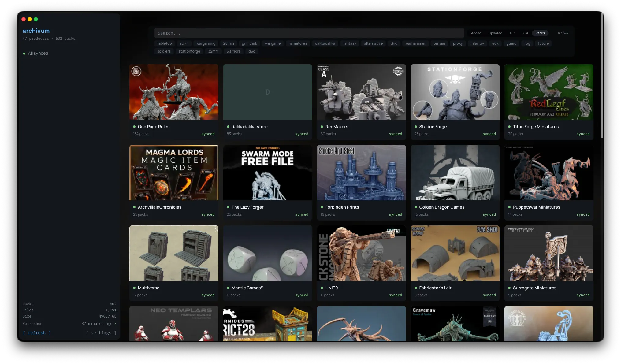Click the 47/47 results counter
The width and height of the screenshot is (621, 364).
coord(563,33)
